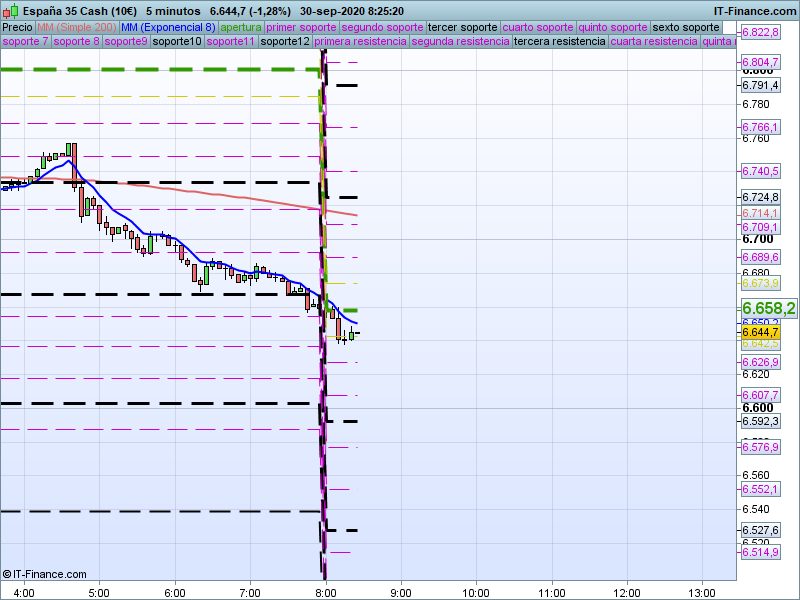Click the yellow 6.644,7 current price tag
This screenshot has width=800, height=600.
point(760,332)
